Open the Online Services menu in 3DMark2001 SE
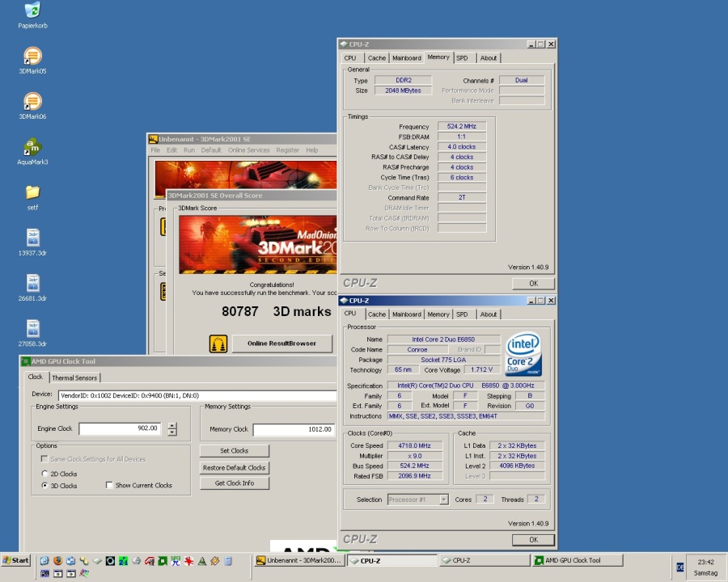 click(x=249, y=150)
